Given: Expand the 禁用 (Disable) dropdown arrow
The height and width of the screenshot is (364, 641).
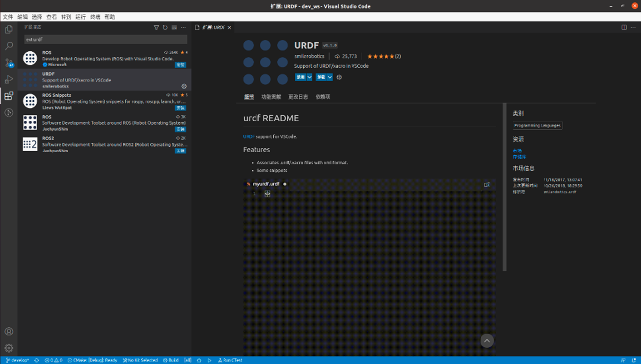Looking at the screenshot, I should click(x=310, y=77).
